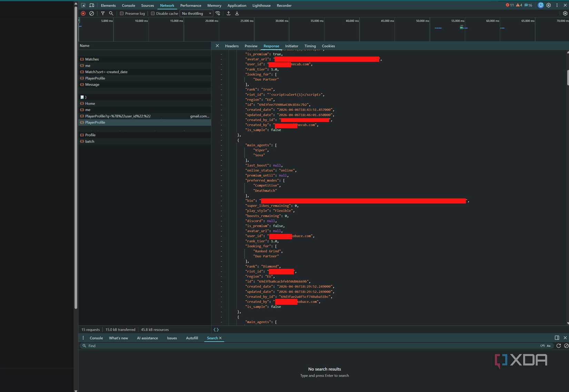The image size is (569, 392).
Task: Enable the Preserve log checkbox
Action: [x=122, y=13]
